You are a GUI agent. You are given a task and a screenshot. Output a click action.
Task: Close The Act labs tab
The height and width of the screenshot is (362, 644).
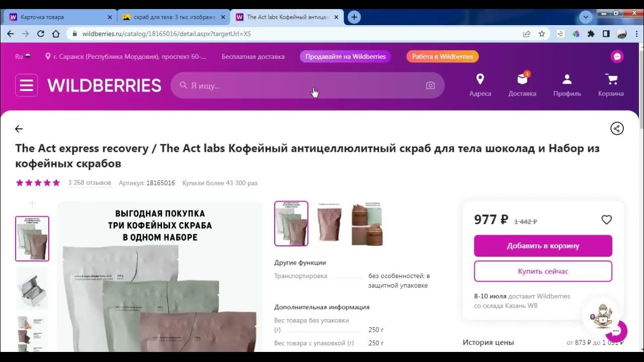coord(336,17)
